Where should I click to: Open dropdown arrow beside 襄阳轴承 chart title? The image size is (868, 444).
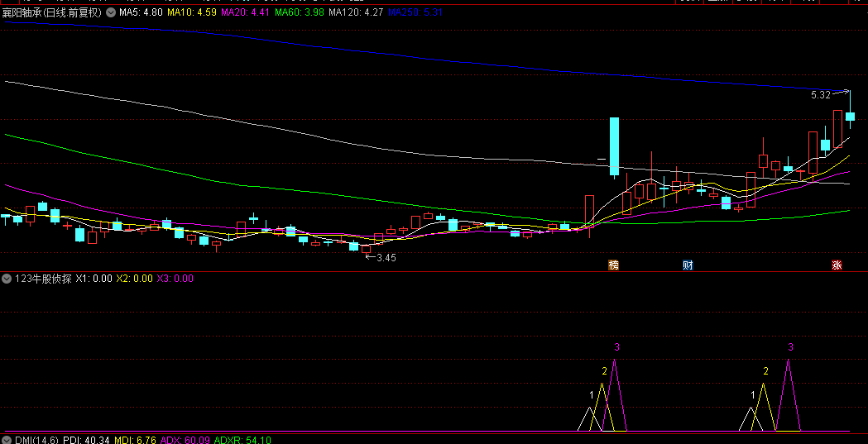(111, 12)
